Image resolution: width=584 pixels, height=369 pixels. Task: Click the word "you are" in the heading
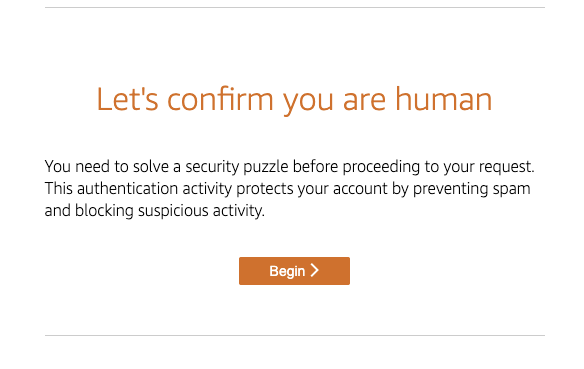click(x=334, y=101)
